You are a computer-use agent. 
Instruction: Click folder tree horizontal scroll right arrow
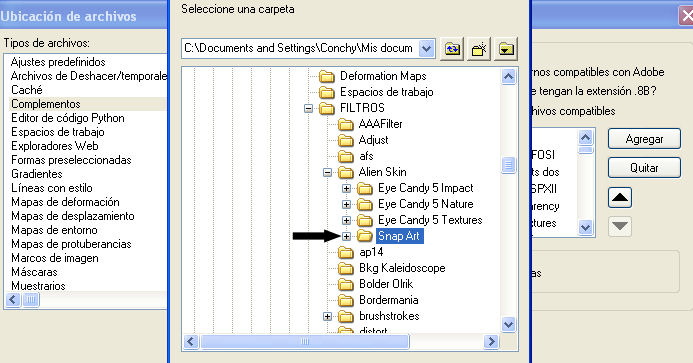491,341
